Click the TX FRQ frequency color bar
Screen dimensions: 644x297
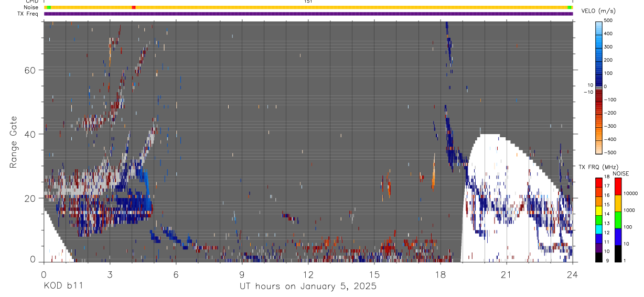pyautogui.click(x=599, y=219)
